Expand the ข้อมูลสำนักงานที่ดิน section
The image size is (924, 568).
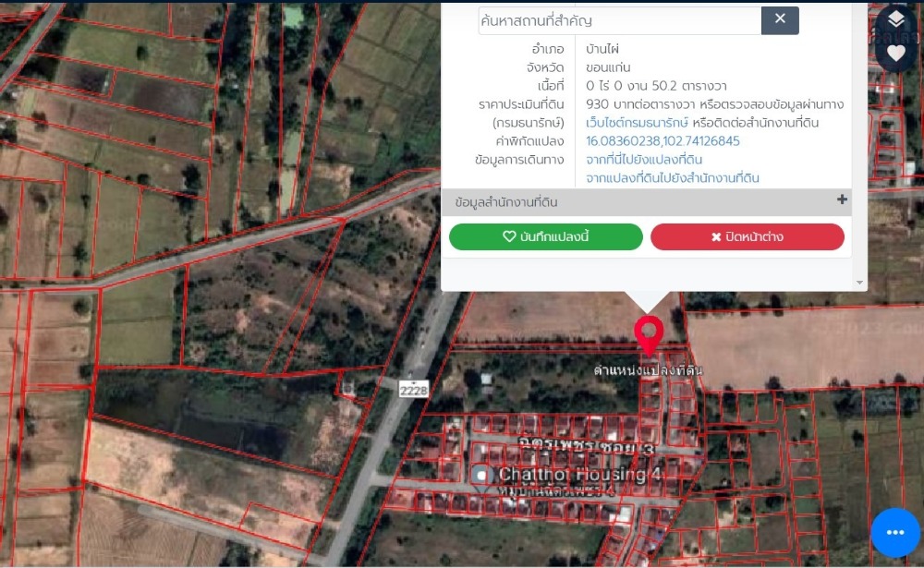coord(506,202)
